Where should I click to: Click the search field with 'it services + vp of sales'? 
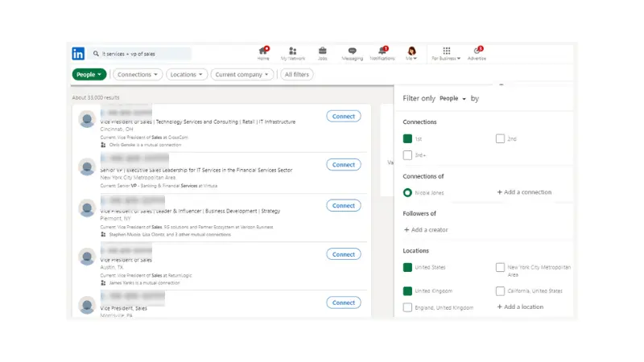coord(140,54)
